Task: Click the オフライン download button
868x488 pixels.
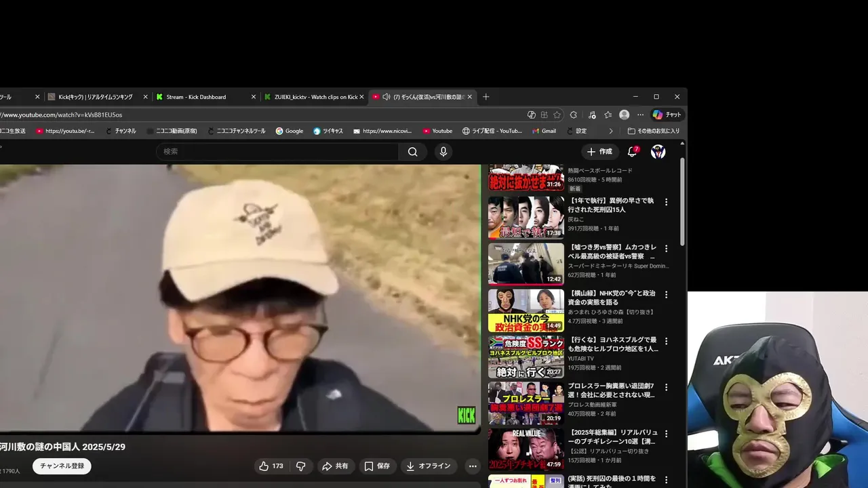Action: pyautogui.click(x=428, y=466)
